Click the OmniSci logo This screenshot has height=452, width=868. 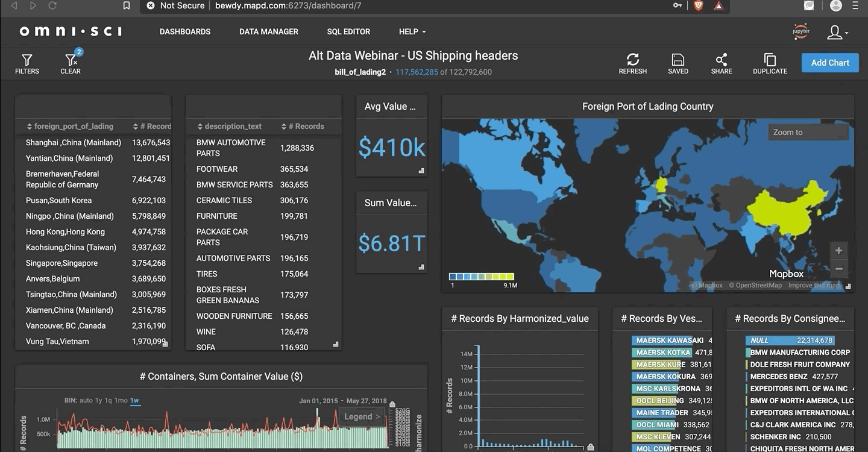71,31
